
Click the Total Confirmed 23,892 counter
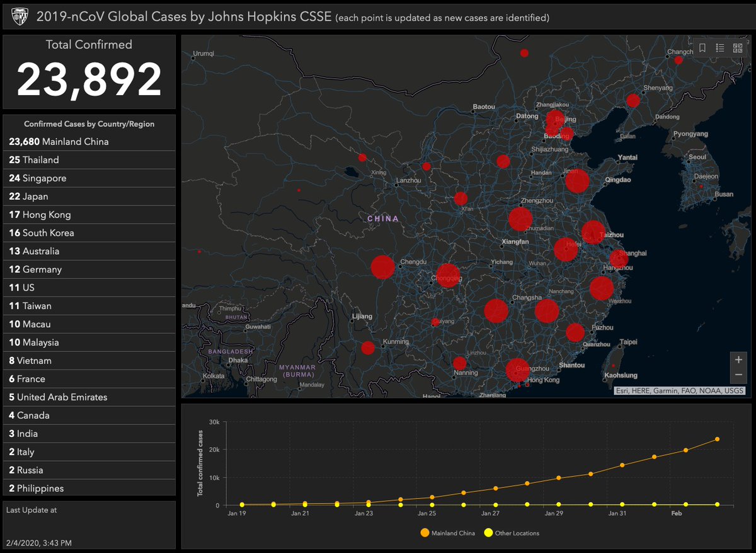pos(89,71)
